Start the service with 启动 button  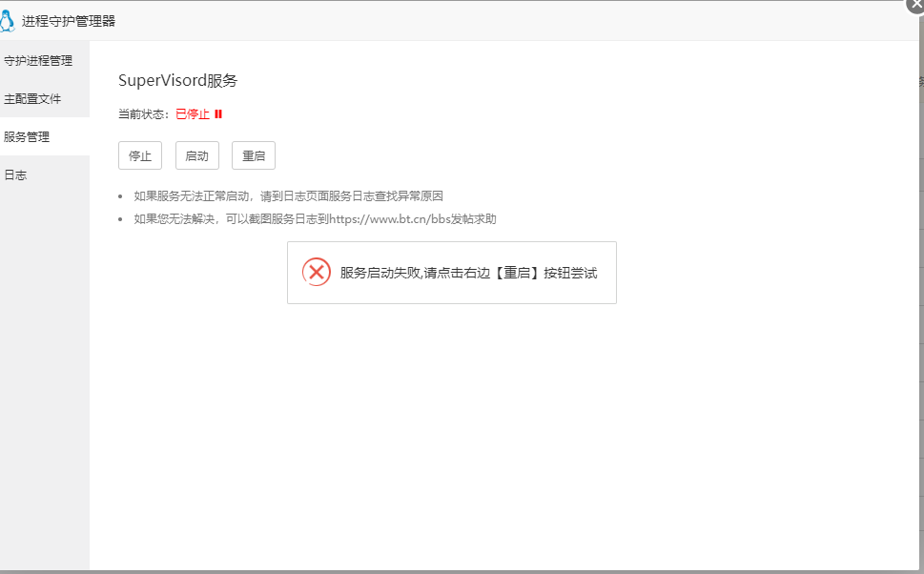[x=196, y=155]
